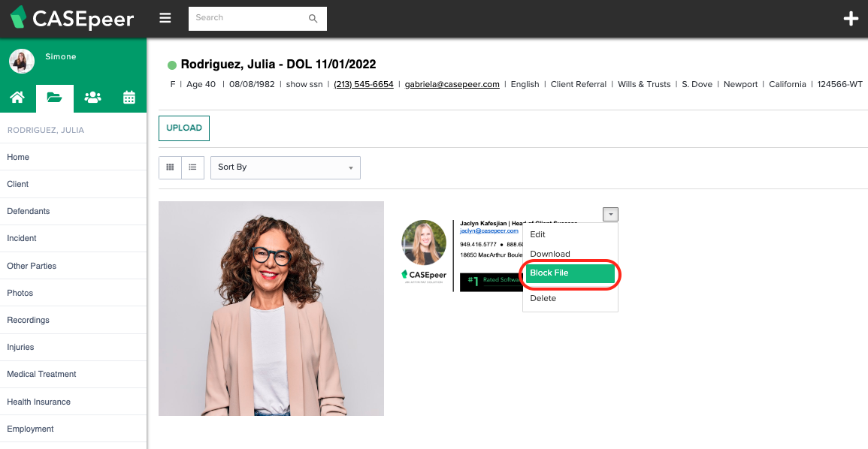The image size is (868, 449).
Task: Switch to list view layout
Action: [x=192, y=167]
